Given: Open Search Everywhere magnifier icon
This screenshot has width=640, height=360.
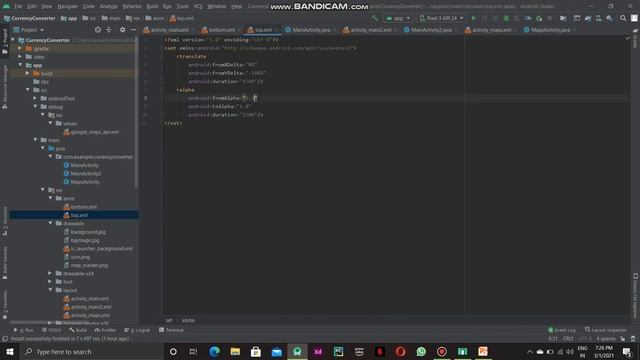Looking at the screenshot, I should point(623,18).
